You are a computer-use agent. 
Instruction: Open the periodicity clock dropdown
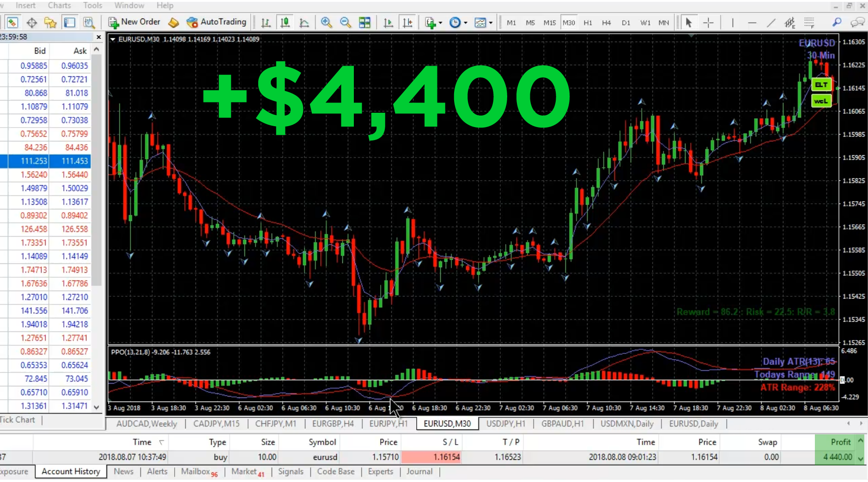(x=458, y=22)
